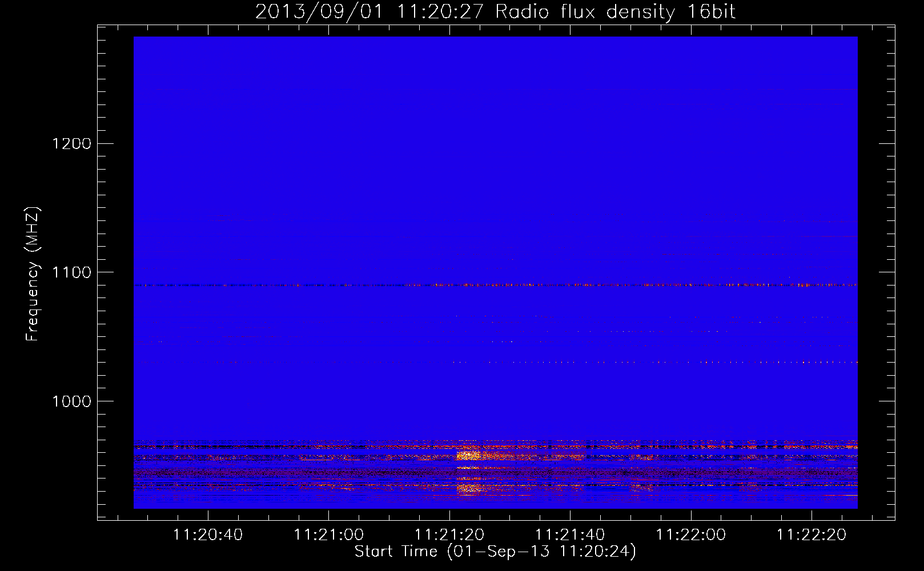Click the 1200 frequency tick label
This screenshot has height=571, width=924.
click(x=72, y=143)
